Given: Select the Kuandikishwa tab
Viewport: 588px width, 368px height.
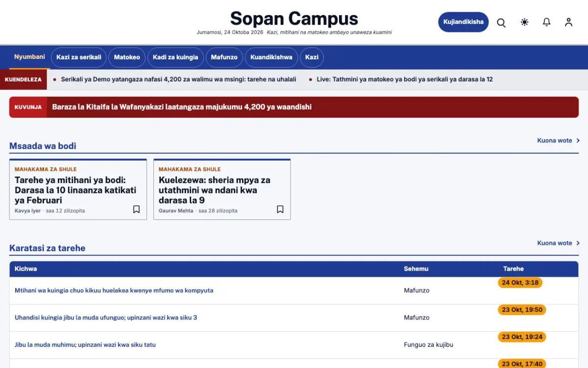Looking at the screenshot, I should (271, 57).
